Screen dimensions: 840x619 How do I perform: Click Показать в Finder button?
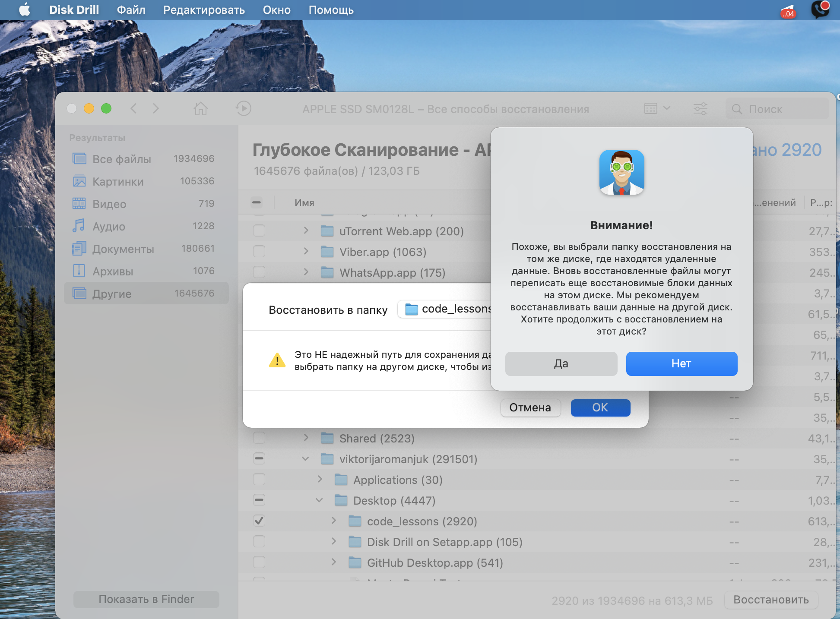coord(146,599)
